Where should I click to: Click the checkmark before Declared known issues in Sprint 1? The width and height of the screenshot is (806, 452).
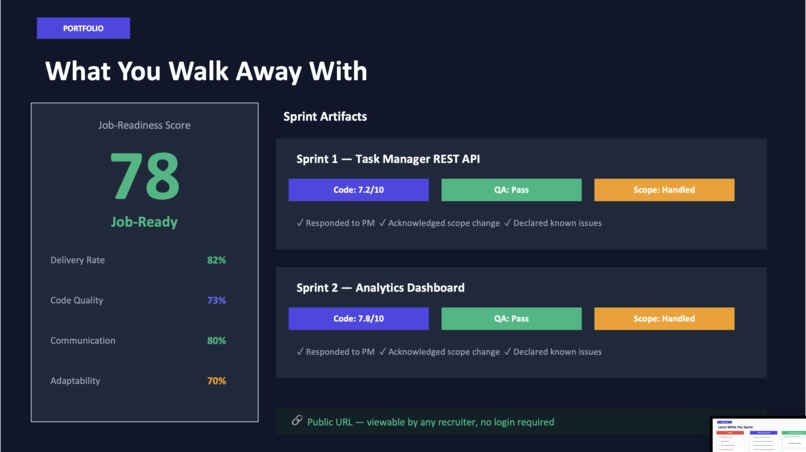(x=507, y=223)
